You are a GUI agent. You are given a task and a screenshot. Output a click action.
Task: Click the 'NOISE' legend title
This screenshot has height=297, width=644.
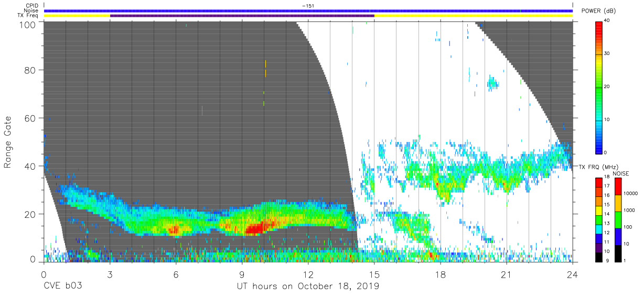click(x=620, y=173)
